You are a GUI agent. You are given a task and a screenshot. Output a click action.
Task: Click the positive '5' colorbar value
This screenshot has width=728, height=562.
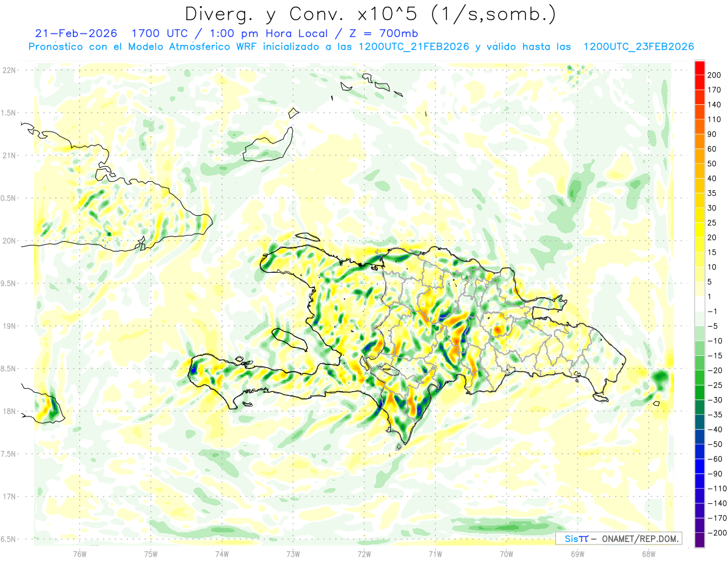[710, 282]
